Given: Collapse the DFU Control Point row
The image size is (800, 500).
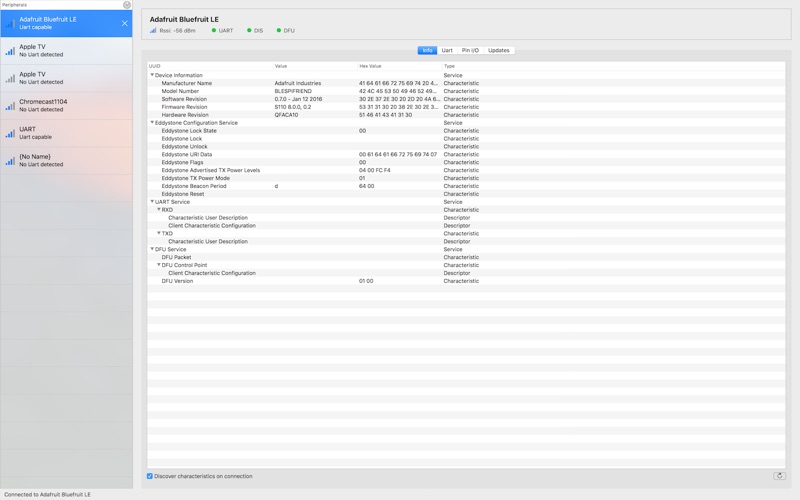Looking at the screenshot, I should tap(158, 265).
